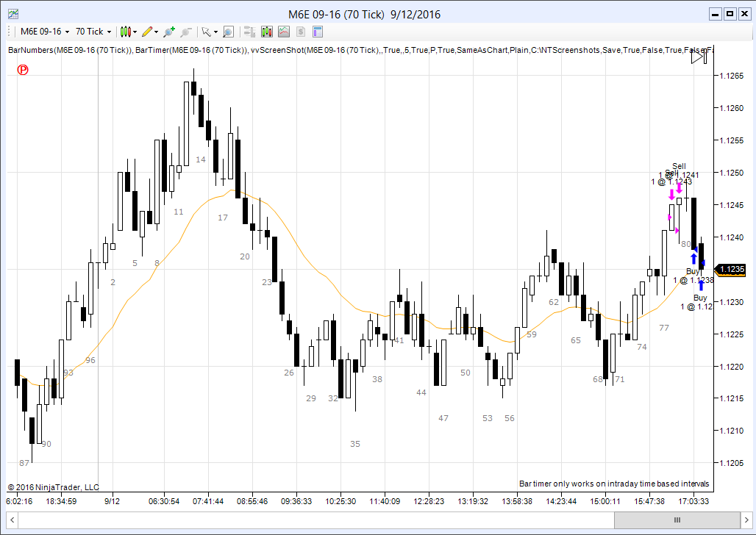Open the indicators line chart icon

[x=284, y=32]
